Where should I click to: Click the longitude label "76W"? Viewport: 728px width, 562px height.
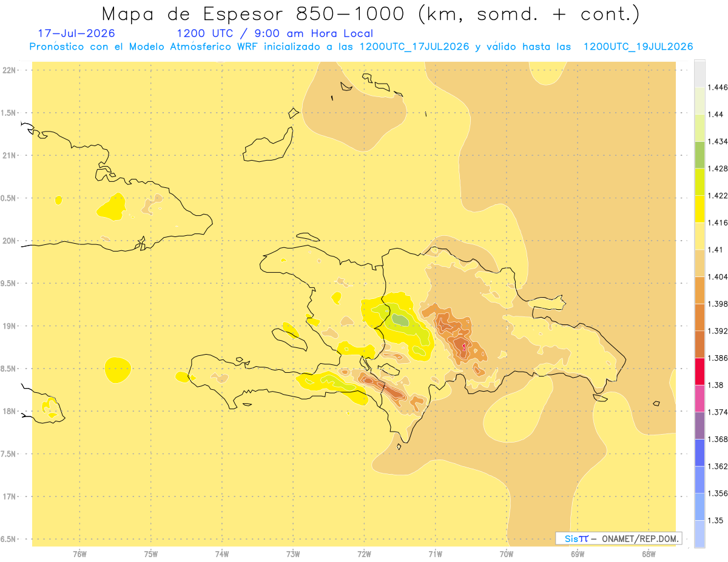(x=79, y=554)
